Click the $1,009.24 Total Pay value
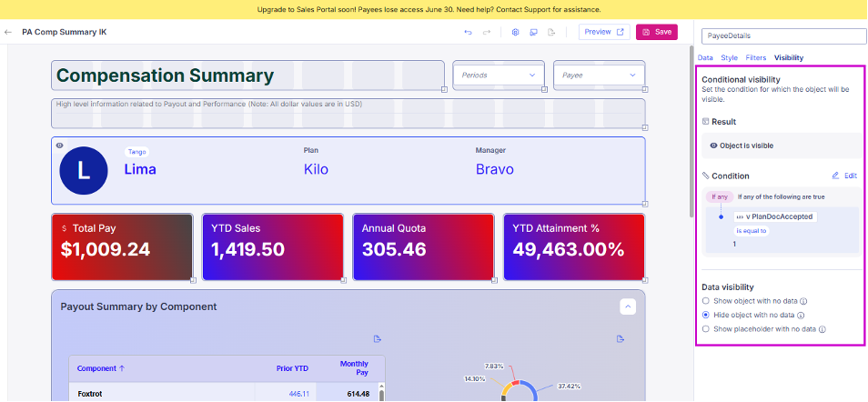 [x=106, y=249]
